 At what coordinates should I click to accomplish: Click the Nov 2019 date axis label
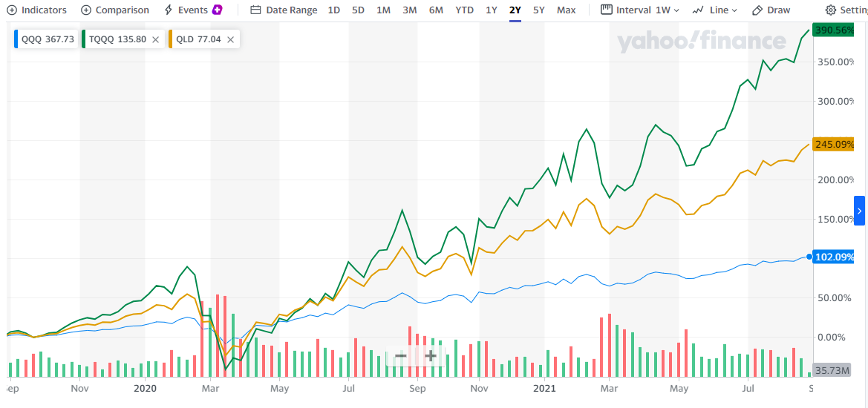click(79, 388)
